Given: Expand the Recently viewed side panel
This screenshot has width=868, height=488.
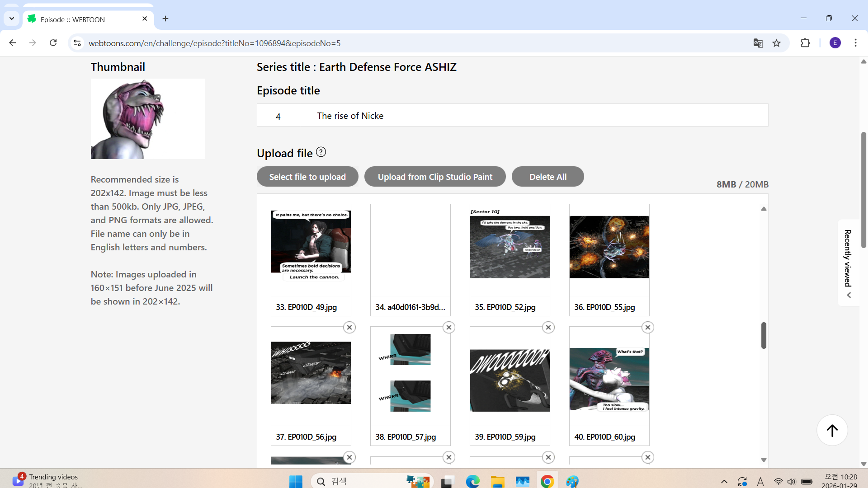Looking at the screenshot, I should [x=849, y=263].
